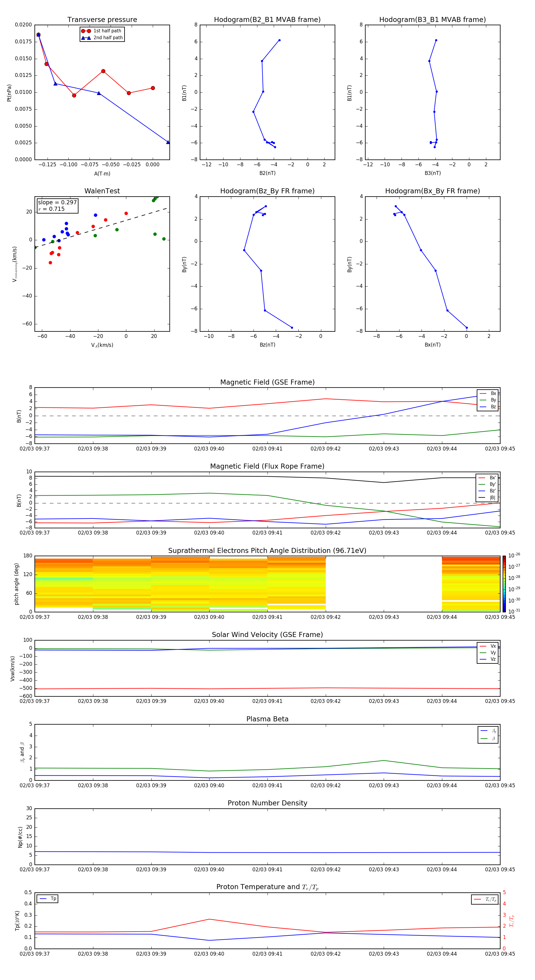
Task: Click the "Tp(10^6K)" y-axis label
Action: tap(17, 921)
